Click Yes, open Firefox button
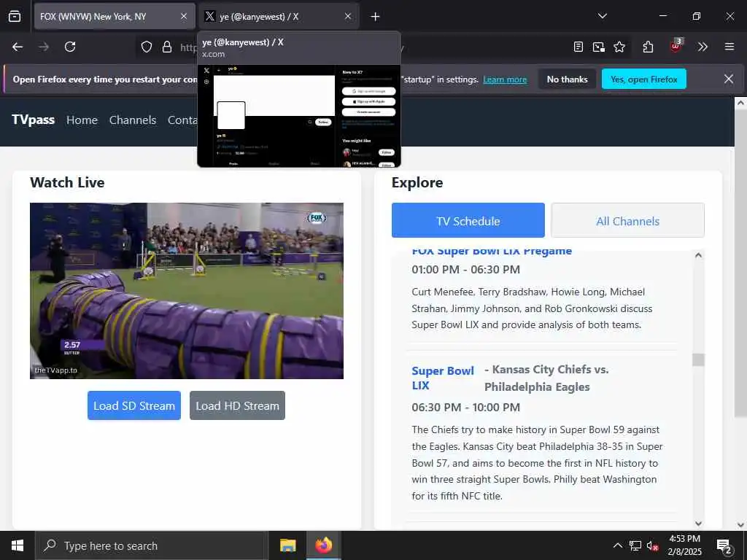 coord(643,79)
